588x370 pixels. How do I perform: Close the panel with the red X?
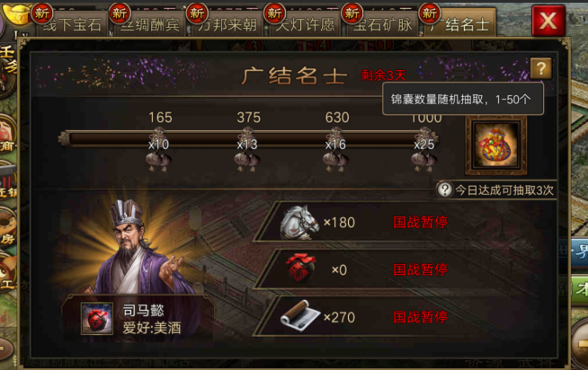click(x=548, y=21)
